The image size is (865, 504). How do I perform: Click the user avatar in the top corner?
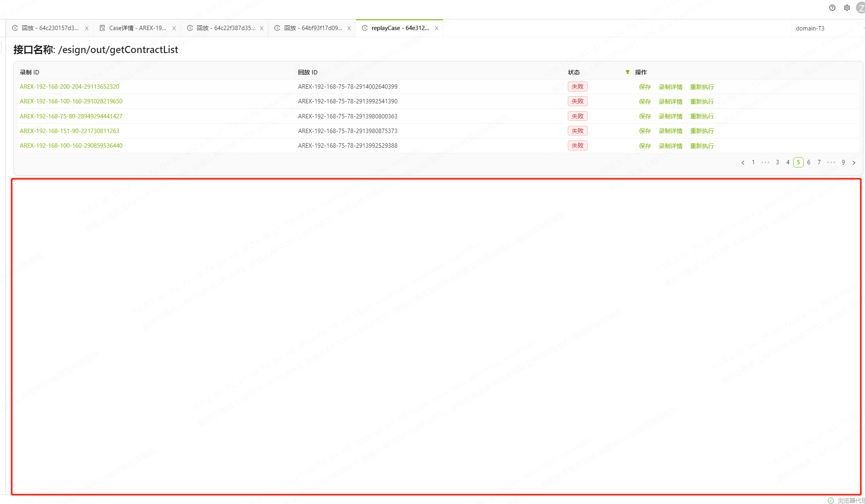click(x=861, y=8)
